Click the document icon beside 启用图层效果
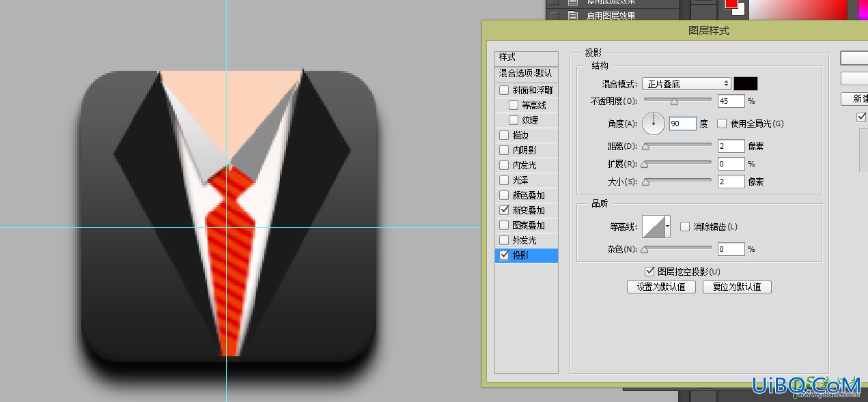This screenshot has height=402, width=868. coord(572,16)
